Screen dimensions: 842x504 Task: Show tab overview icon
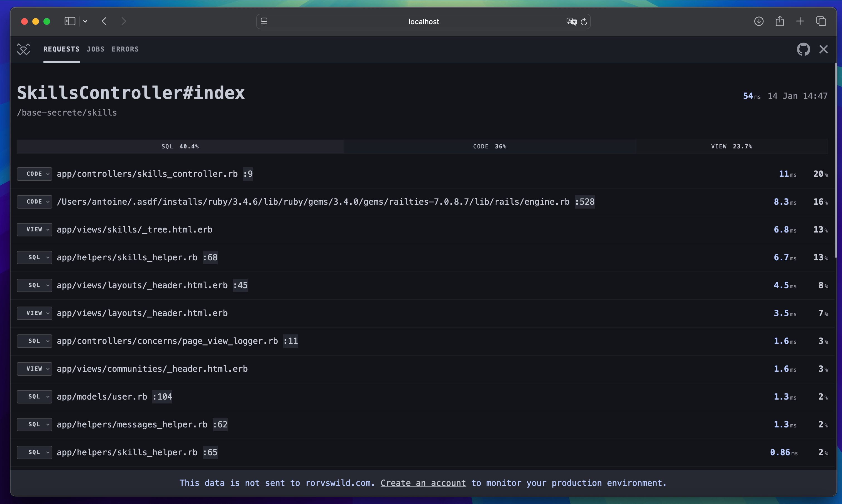821,21
